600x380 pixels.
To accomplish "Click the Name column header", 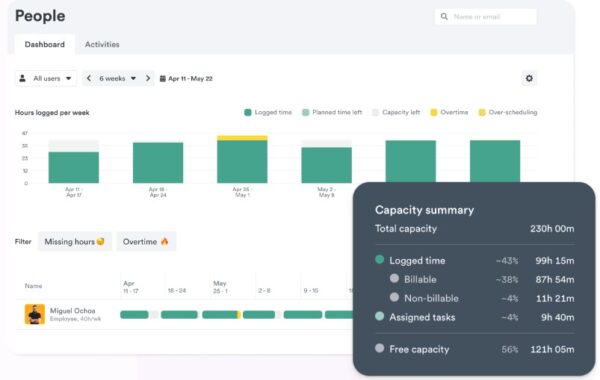I will click(x=33, y=286).
